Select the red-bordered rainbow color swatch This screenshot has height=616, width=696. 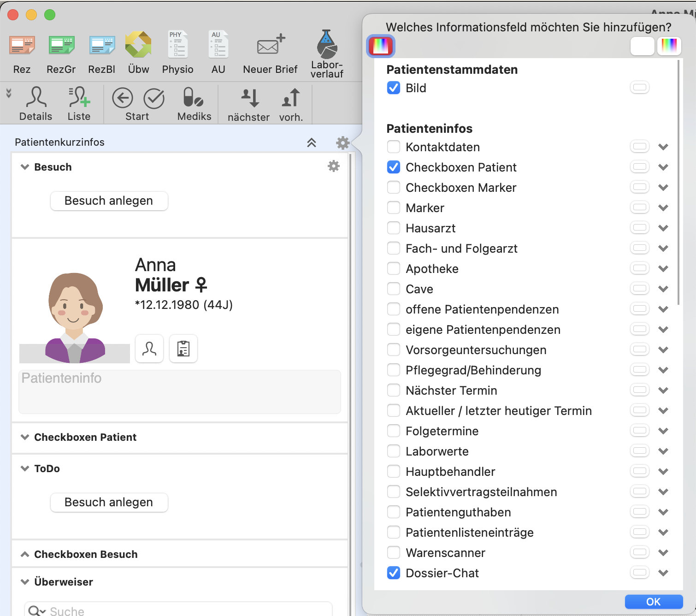[x=381, y=46]
